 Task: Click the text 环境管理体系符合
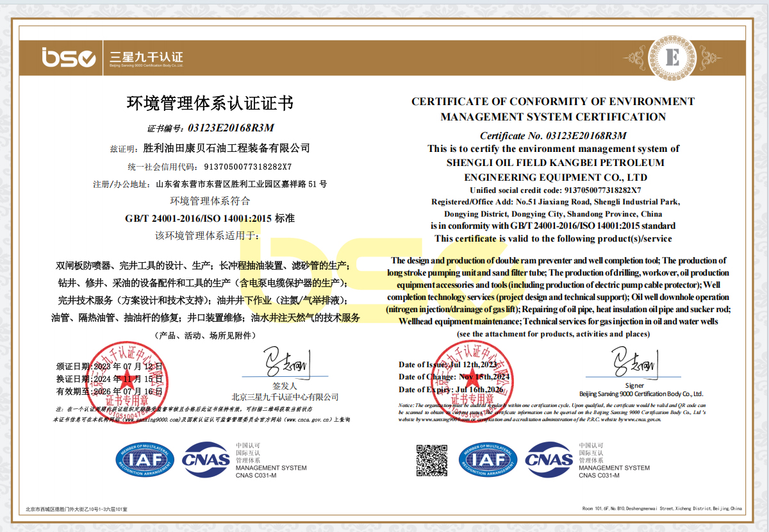point(210,201)
